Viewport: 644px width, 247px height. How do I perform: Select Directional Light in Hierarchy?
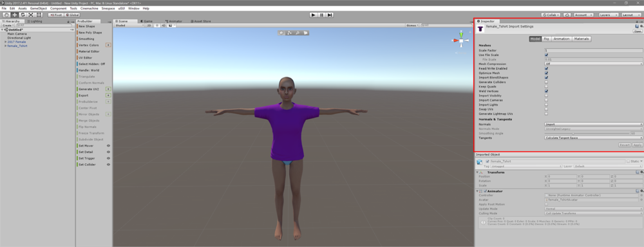pyautogui.click(x=19, y=38)
